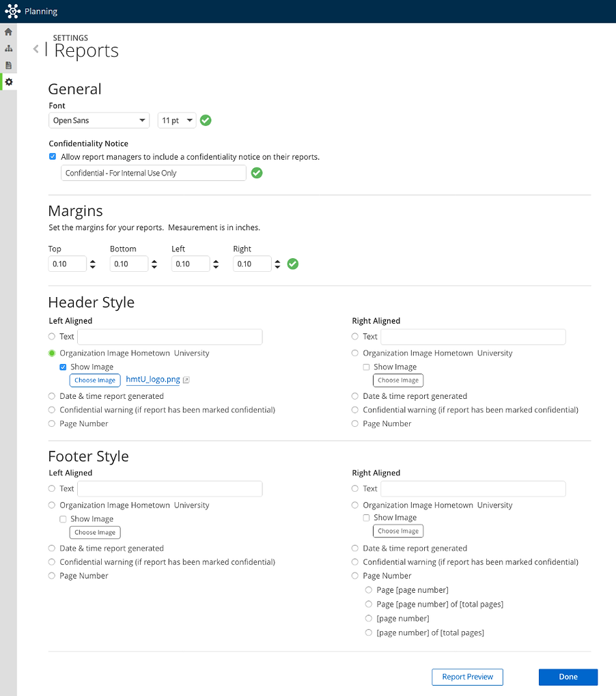Select footer right 'Page [page number]' option
This screenshot has width=616, height=696.
[369, 589]
